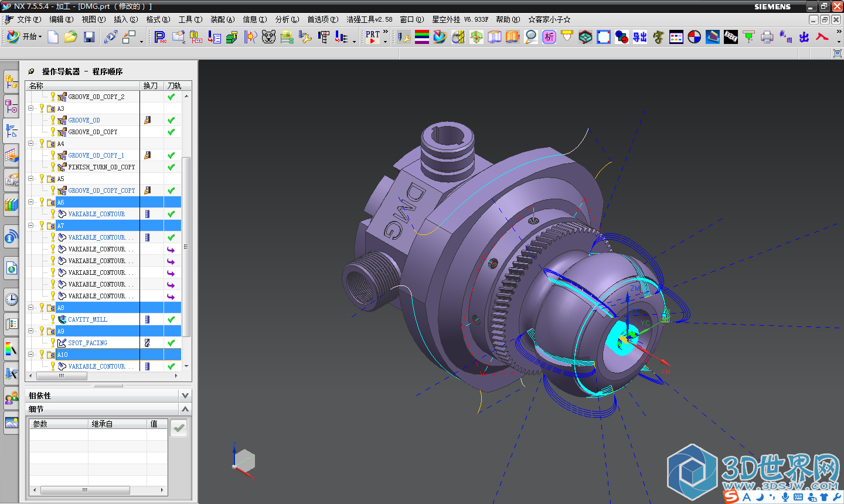The width and height of the screenshot is (844, 504).
Task: Collapse the A4 program group
Action: click(31, 144)
